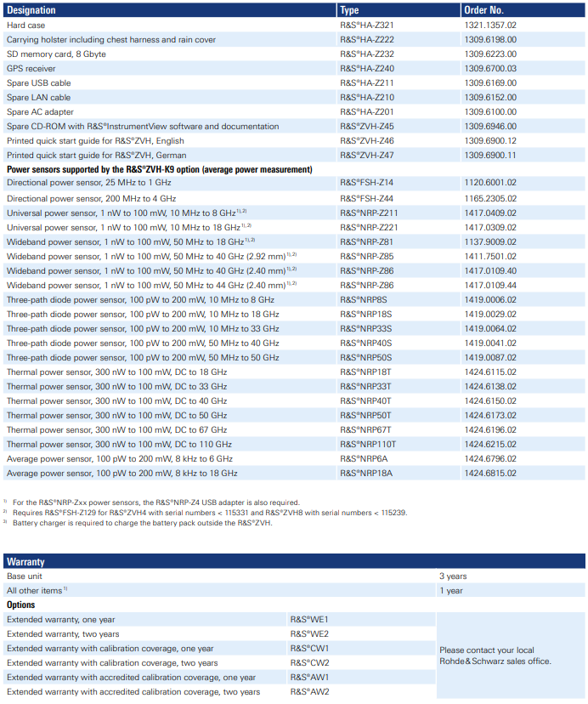Click type R&S CW1
The height and width of the screenshot is (704, 588).
pos(309,649)
